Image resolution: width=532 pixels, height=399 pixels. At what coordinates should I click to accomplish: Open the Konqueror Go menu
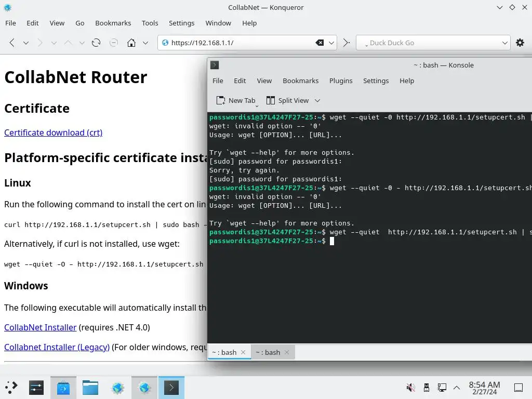[x=79, y=23]
